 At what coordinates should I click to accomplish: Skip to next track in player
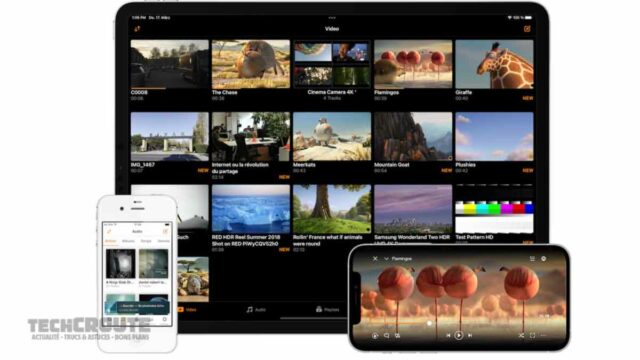470,335
